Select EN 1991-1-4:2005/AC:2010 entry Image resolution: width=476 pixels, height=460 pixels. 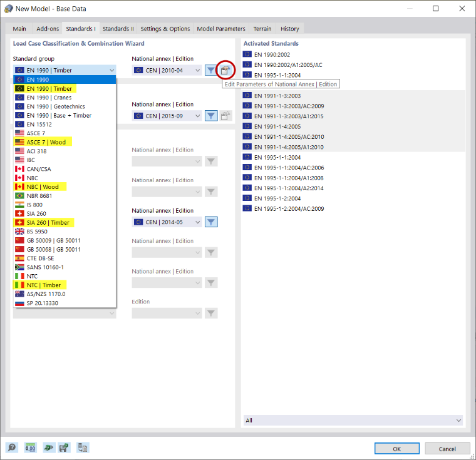[354, 137]
